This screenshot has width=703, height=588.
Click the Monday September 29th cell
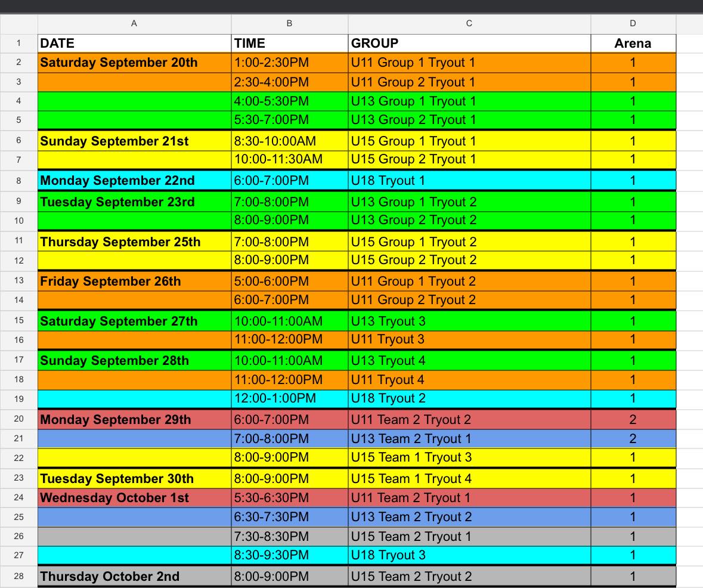click(x=134, y=419)
